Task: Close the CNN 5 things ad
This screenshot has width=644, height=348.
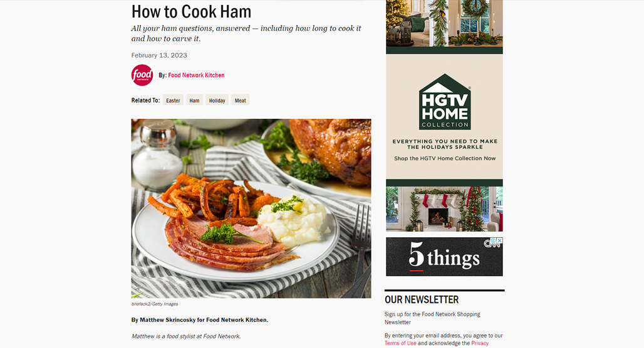Action: [499, 240]
